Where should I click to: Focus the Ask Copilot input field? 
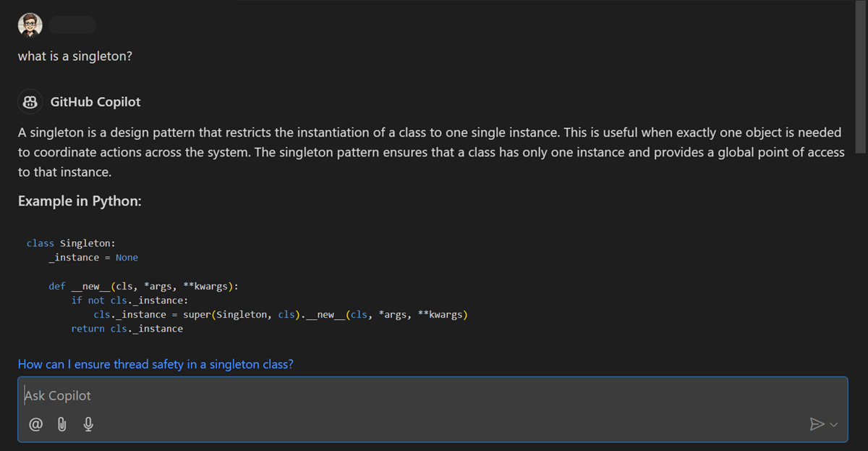point(433,396)
